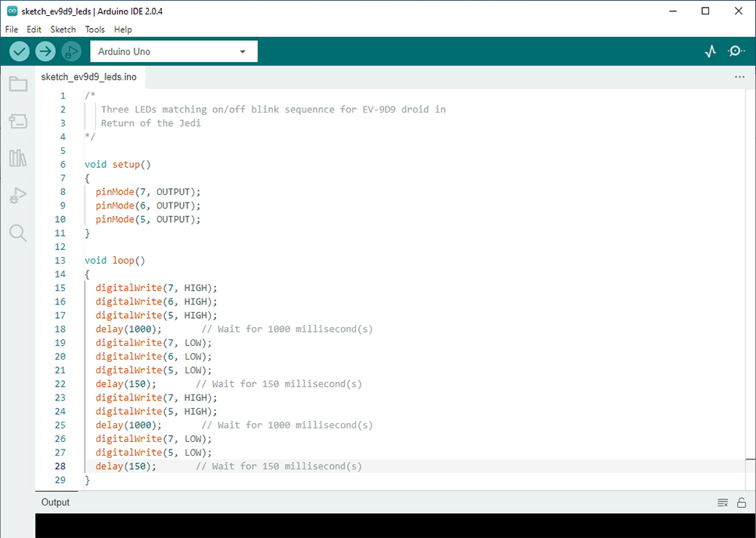
Task: Click the black Output console area
Action: point(395,525)
